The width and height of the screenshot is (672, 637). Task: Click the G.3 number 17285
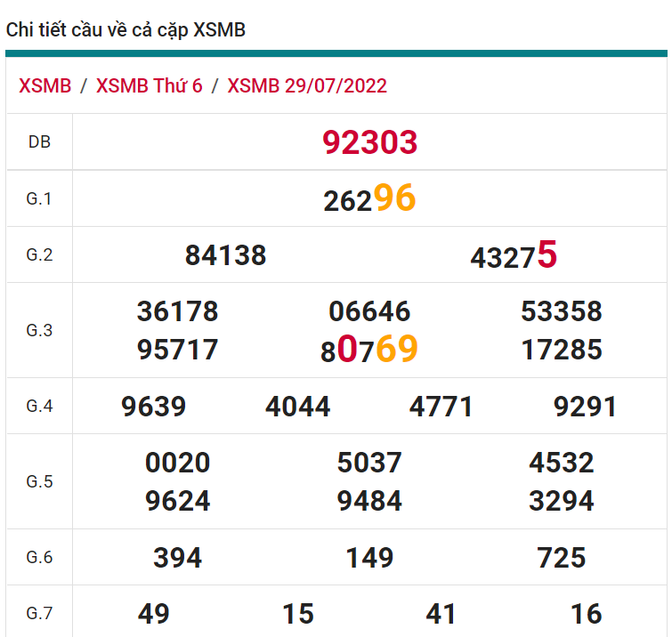tap(562, 350)
